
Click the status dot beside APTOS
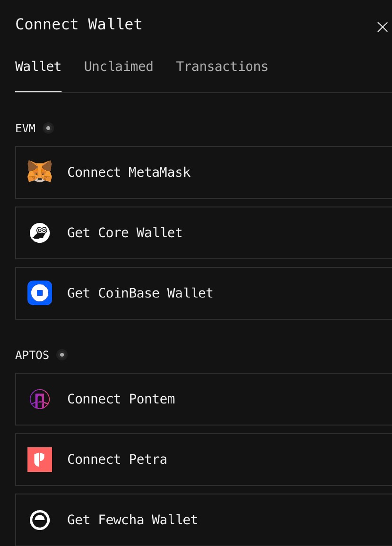[x=62, y=355]
